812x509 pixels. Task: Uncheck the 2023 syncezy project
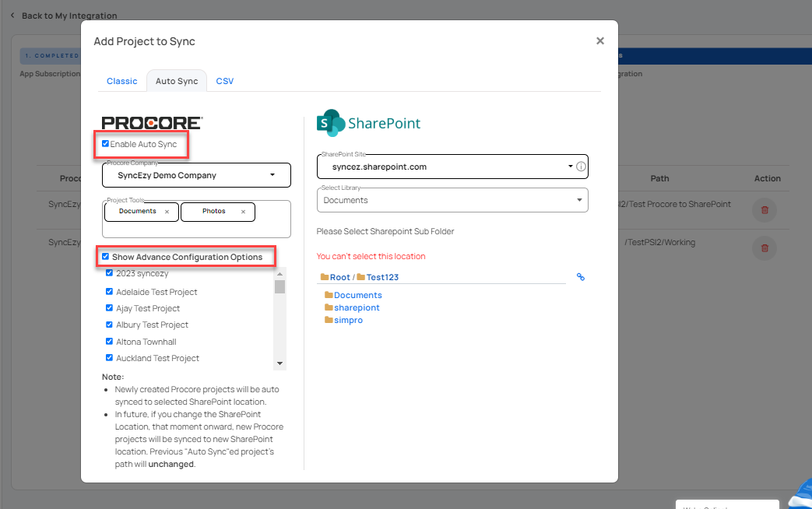109,273
